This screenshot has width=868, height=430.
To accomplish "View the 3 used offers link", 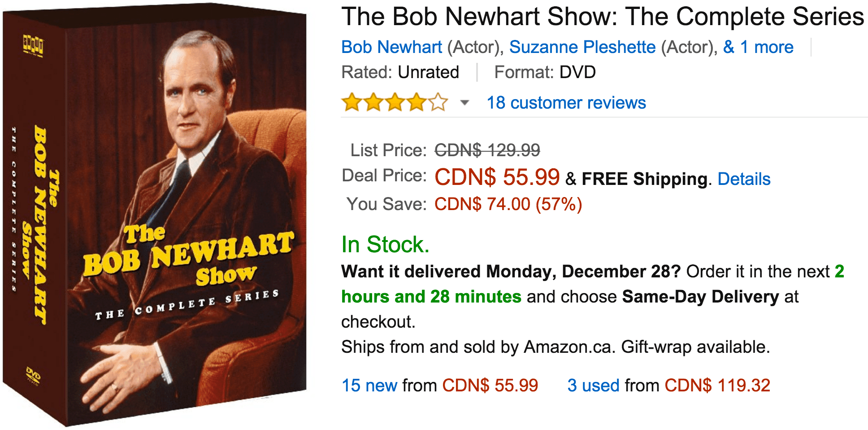I will pyautogui.click(x=593, y=386).
